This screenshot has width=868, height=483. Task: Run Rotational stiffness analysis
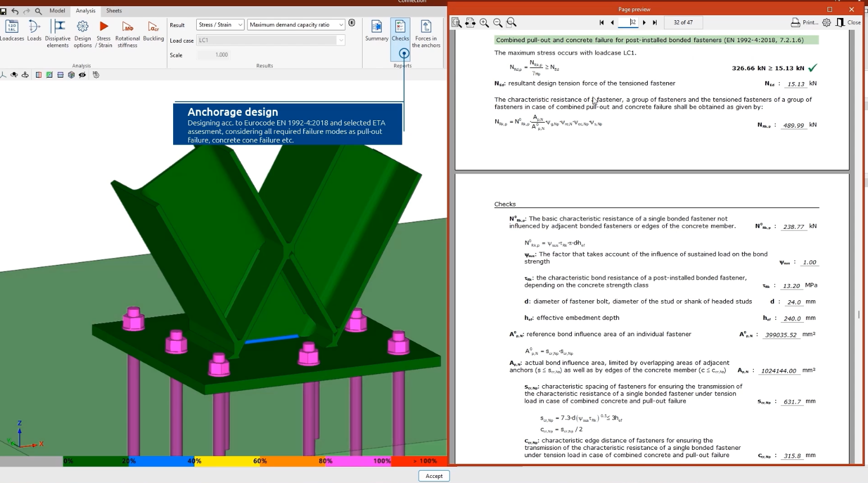pyautogui.click(x=128, y=34)
